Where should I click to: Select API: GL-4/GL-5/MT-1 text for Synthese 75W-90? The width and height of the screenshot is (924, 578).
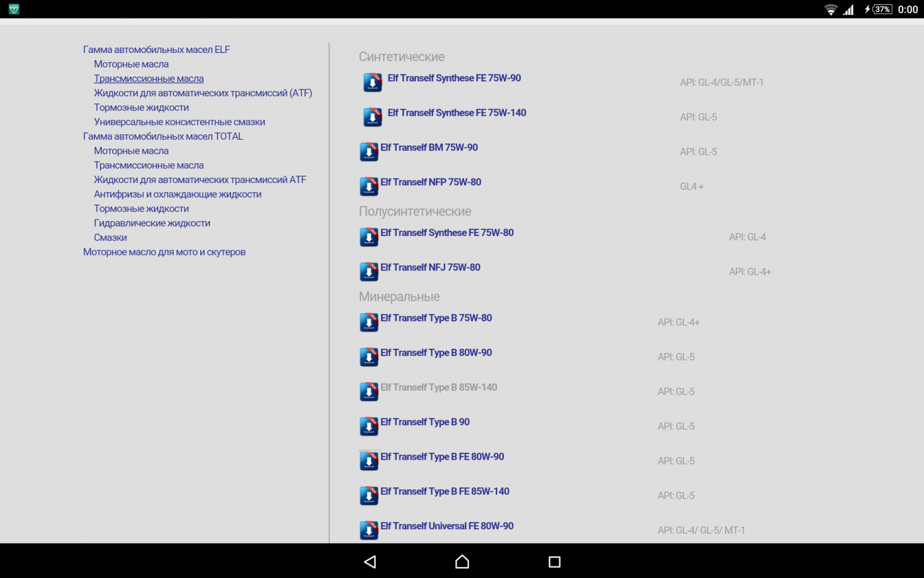tap(721, 83)
